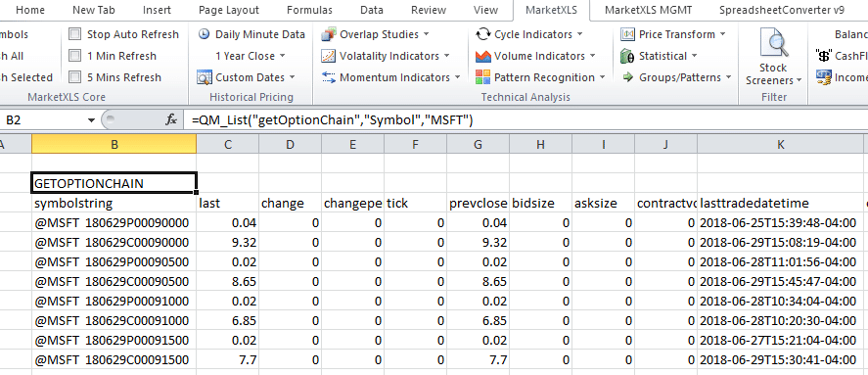
Task: Open the Momentum Indicators dropdown arrow
Action: [457, 77]
